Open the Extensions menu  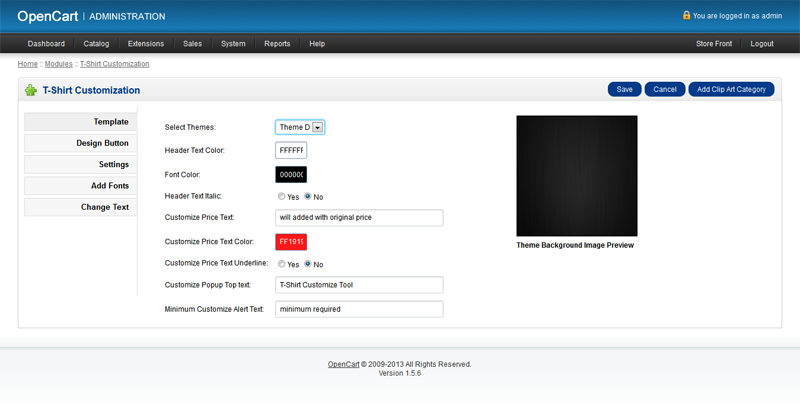coord(145,44)
